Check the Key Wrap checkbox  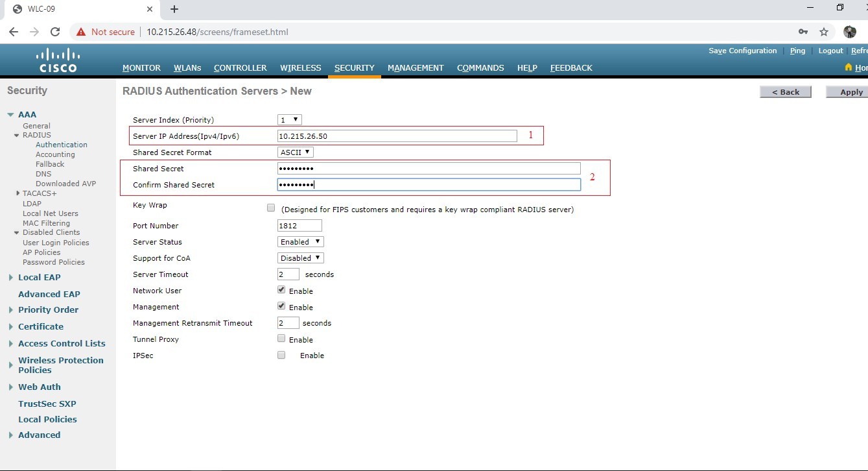point(271,208)
